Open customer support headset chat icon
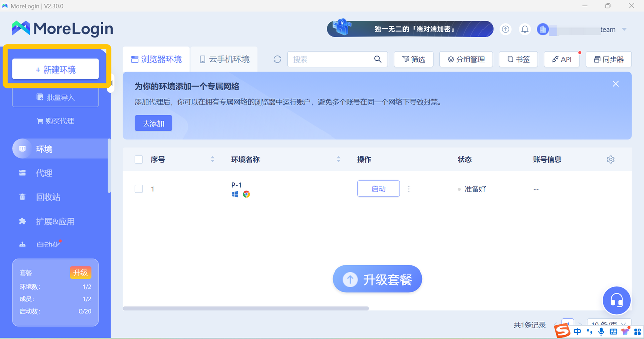This screenshot has height=339, width=644. [616, 301]
